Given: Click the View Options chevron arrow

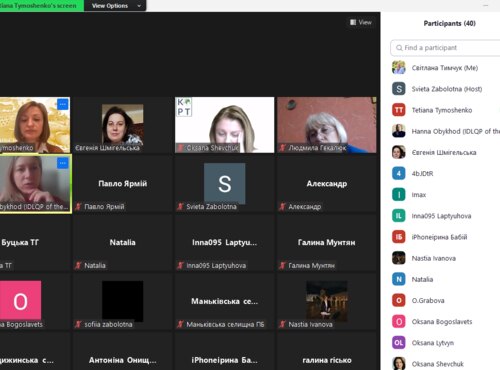Looking at the screenshot, I should point(139,6).
